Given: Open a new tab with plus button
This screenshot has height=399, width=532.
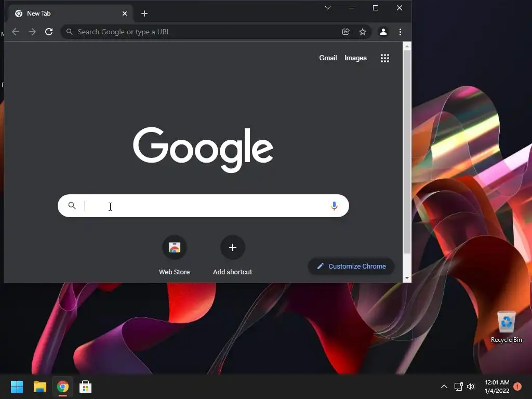Looking at the screenshot, I should click(144, 14).
